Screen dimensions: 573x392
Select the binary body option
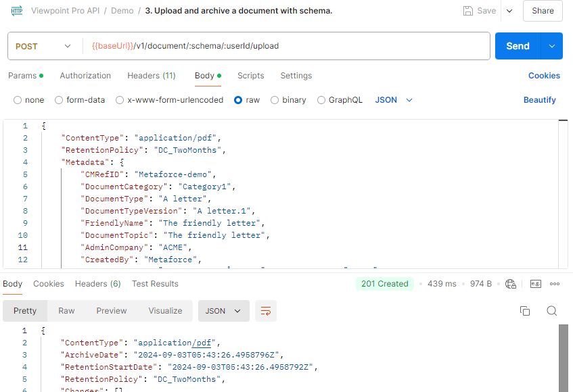click(x=275, y=100)
